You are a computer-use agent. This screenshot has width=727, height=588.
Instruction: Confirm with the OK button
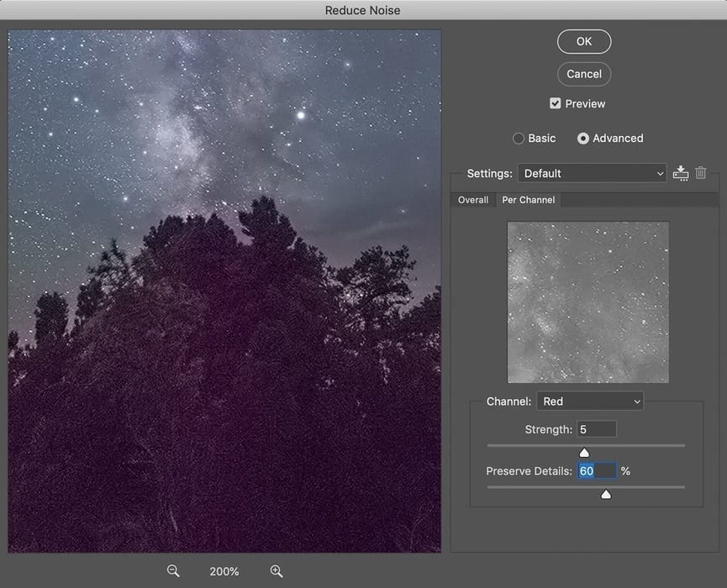[x=584, y=42]
